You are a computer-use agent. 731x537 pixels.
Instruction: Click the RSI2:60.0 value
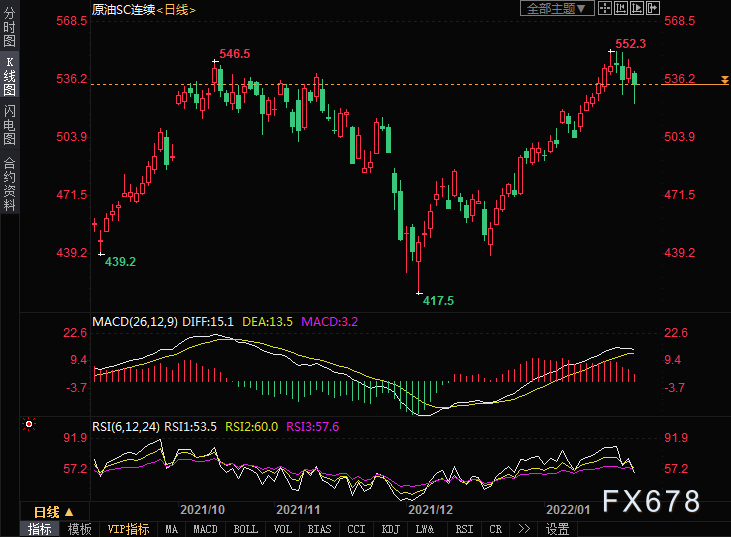click(252, 427)
